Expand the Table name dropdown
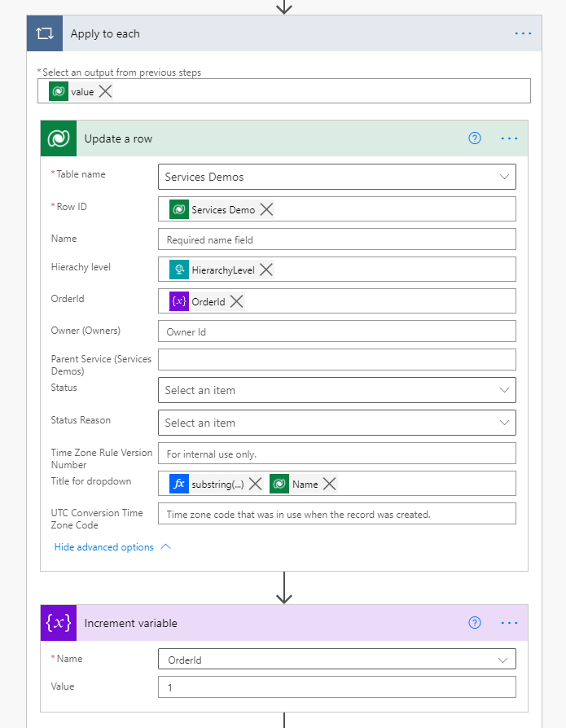The image size is (566, 728). tap(503, 177)
